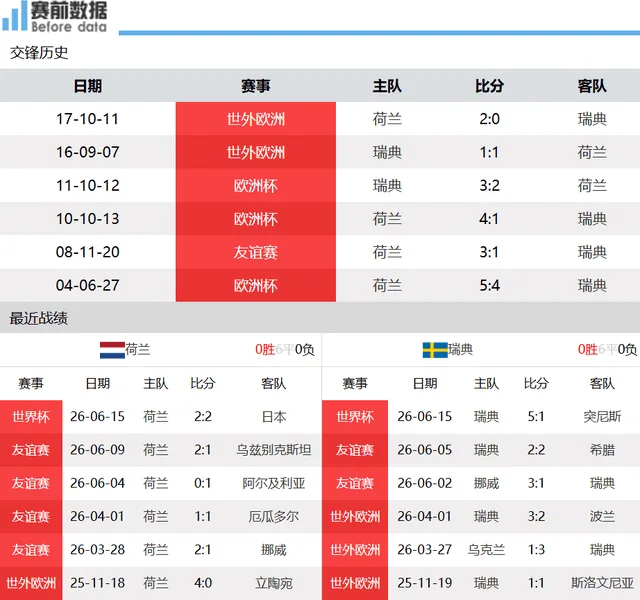Select the date 11-10-12 in head-to-head history
Viewport: 640px width, 600px height.
tap(87, 186)
